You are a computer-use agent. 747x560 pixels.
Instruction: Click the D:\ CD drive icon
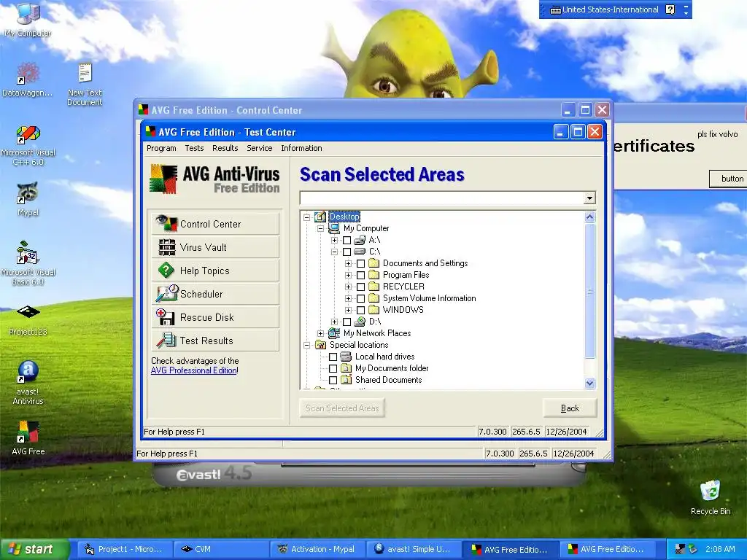(360, 322)
